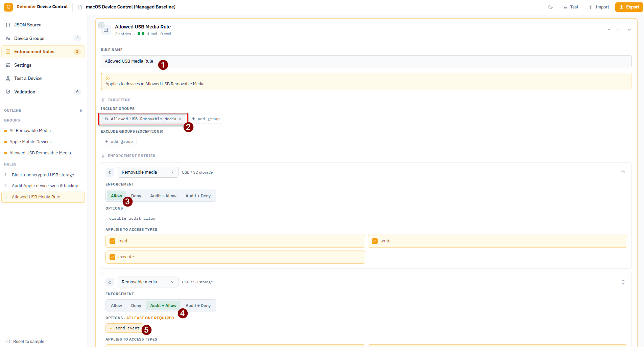The image size is (644, 347).
Task: Click the Validation shield-check icon
Action: coord(8,92)
